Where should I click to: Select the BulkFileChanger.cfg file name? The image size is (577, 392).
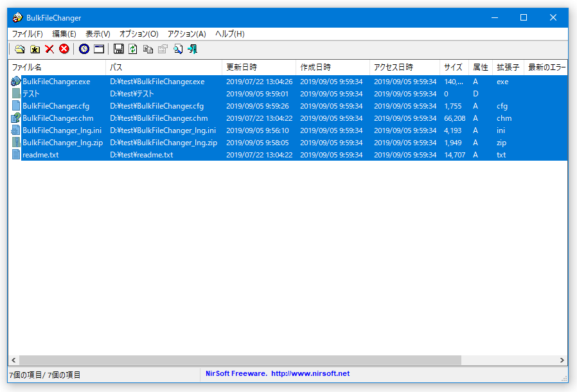coord(56,105)
